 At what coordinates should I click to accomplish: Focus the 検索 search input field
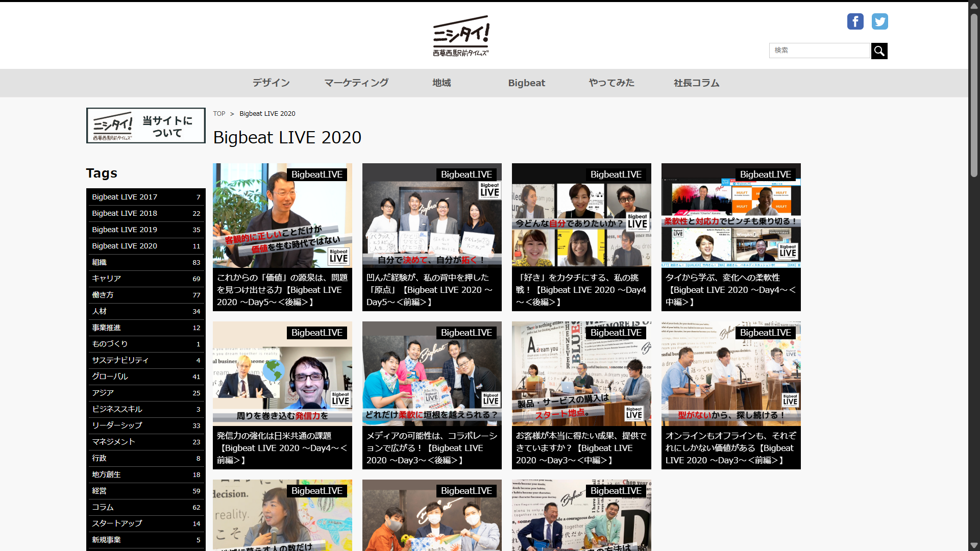pos(819,51)
